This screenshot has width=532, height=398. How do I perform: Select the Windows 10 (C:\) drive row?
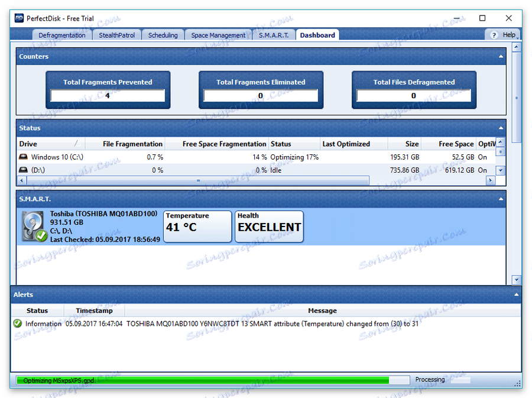[256, 157]
